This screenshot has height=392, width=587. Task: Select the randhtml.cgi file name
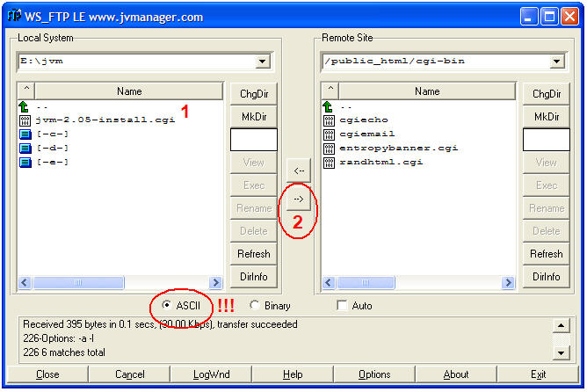pyautogui.click(x=381, y=163)
